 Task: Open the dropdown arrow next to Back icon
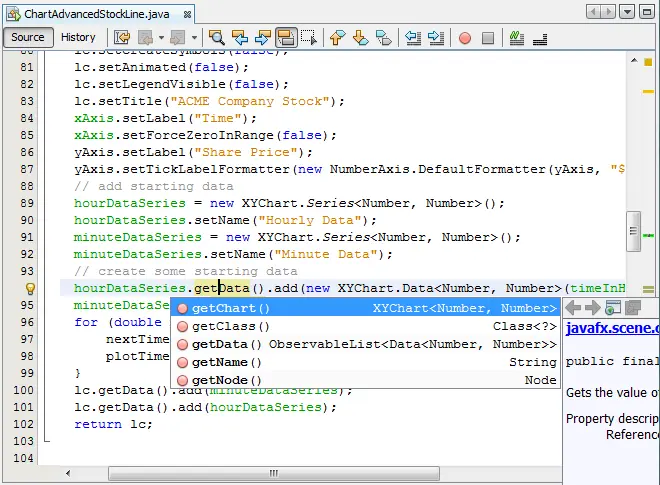[161, 38]
